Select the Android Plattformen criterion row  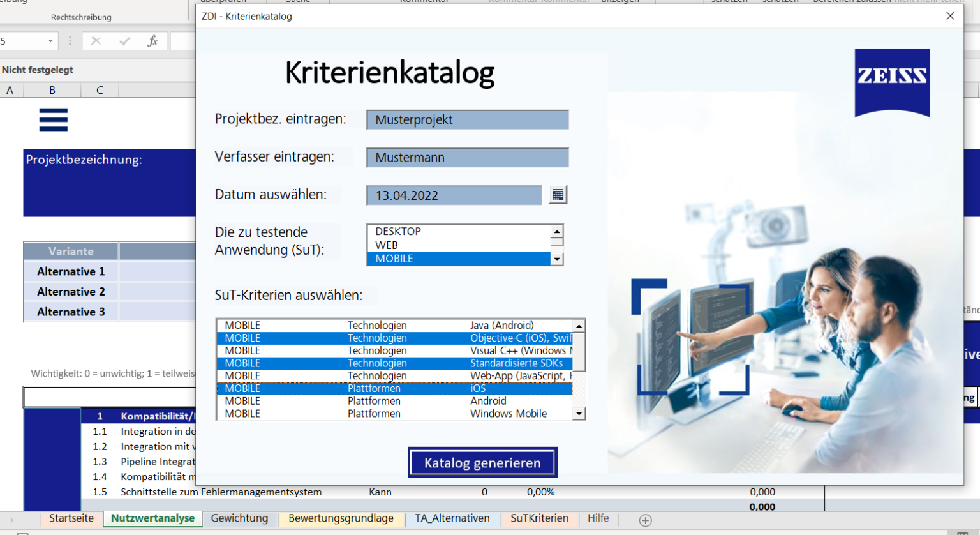click(394, 401)
